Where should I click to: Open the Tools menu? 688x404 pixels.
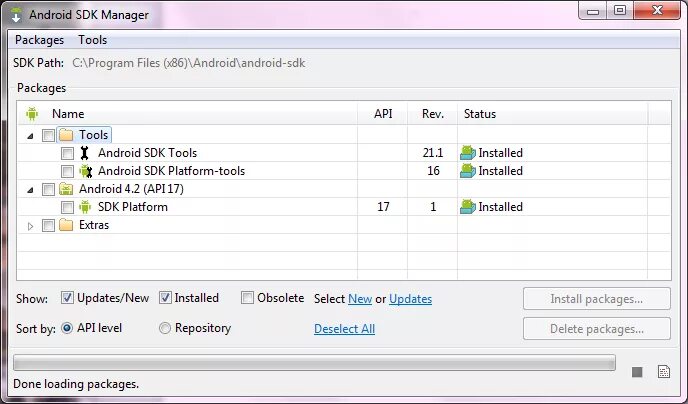click(x=93, y=40)
